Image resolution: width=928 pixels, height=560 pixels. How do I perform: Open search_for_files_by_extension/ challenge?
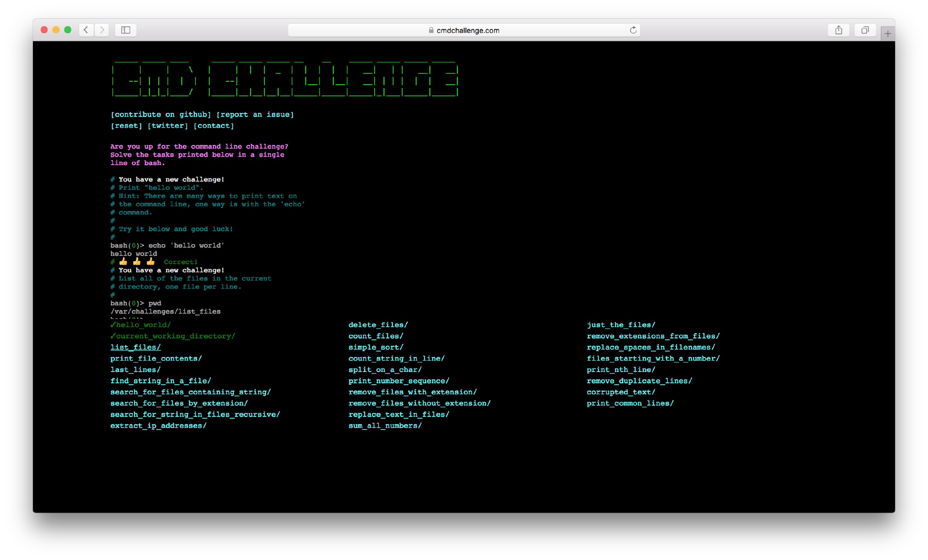point(179,403)
